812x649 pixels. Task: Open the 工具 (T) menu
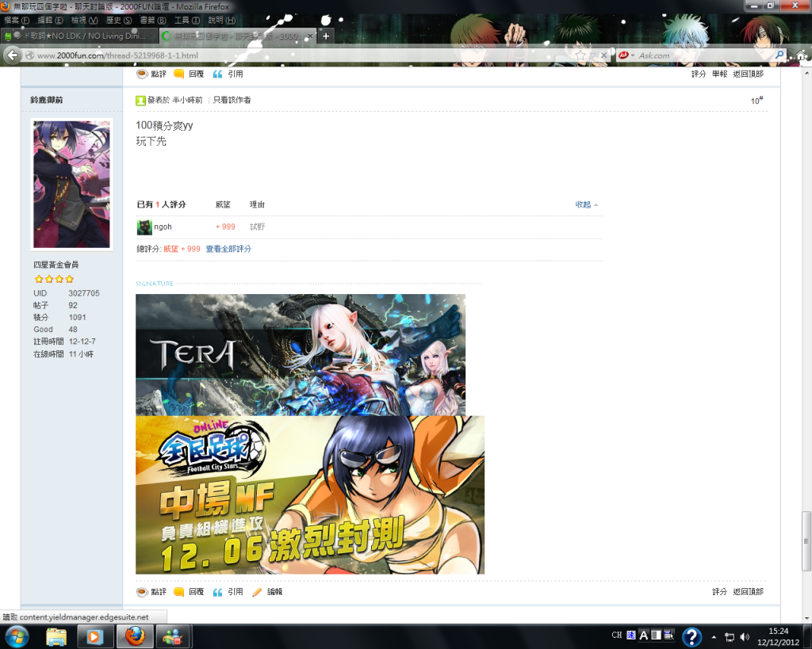click(x=186, y=20)
